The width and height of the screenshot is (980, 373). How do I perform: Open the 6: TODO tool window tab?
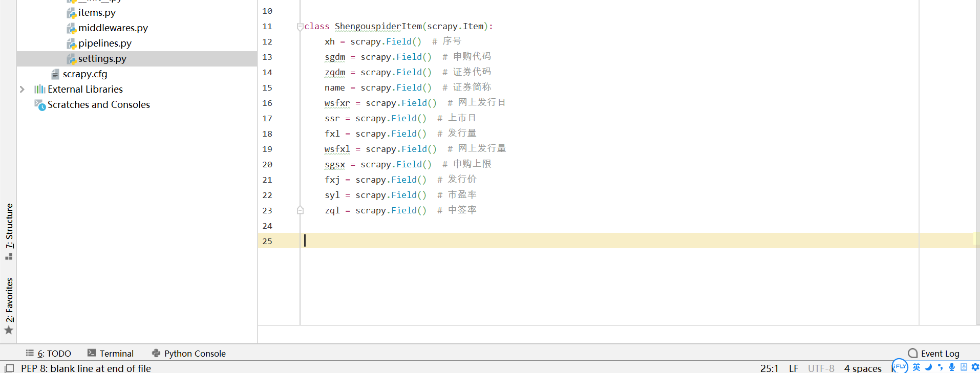pos(49,353)
